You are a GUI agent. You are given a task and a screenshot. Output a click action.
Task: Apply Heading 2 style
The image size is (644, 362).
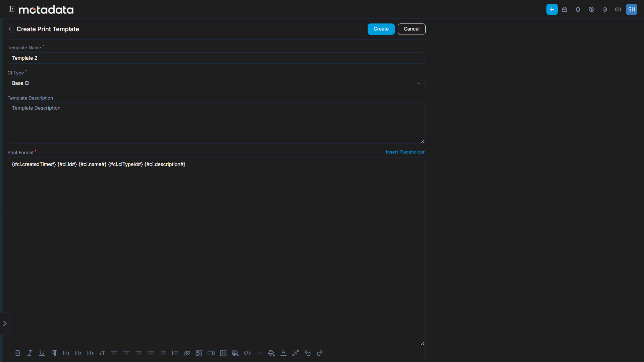(78, 353)
